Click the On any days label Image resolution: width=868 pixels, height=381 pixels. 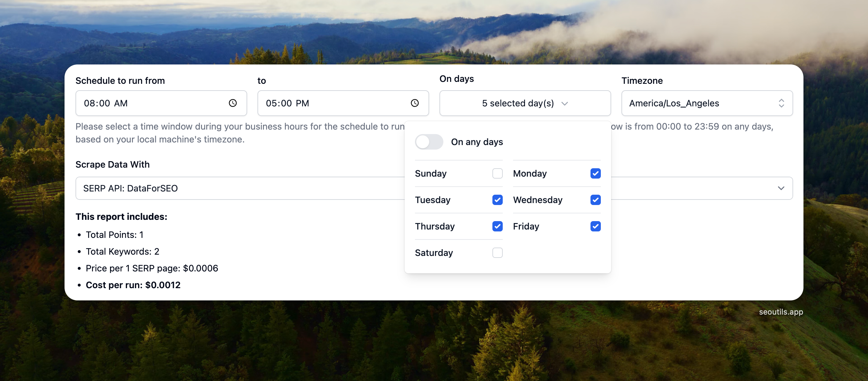(477, 142)
